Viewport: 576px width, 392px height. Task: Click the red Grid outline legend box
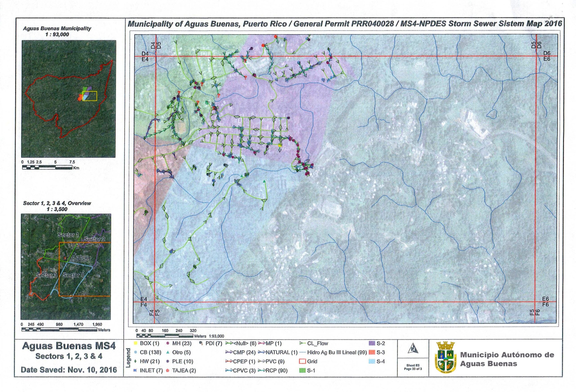pos(302,361)
